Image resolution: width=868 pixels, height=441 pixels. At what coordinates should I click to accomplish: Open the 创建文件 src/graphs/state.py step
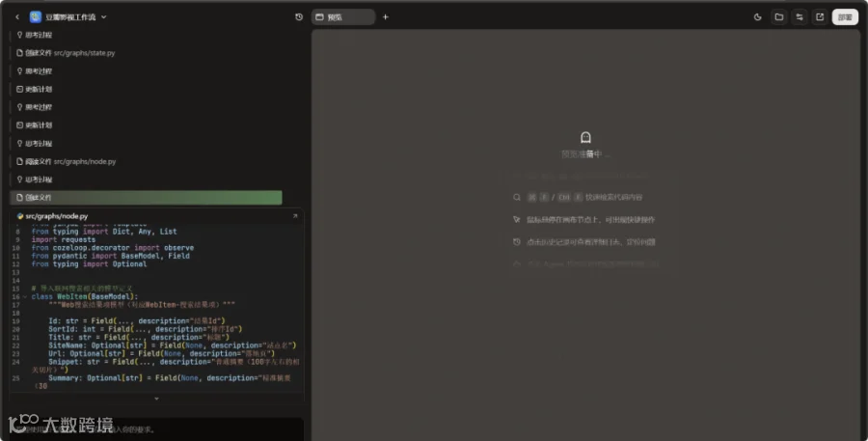point(66,53)
